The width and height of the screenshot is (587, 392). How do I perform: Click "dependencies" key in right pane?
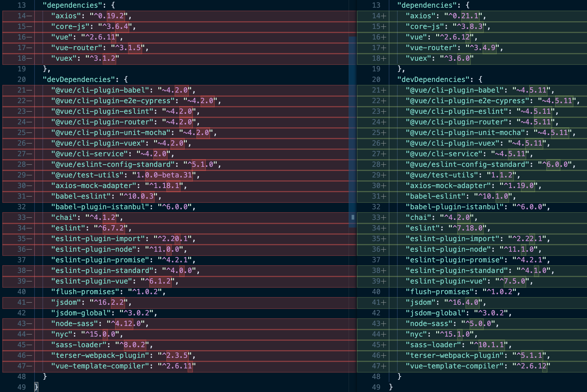click(427, 5)
